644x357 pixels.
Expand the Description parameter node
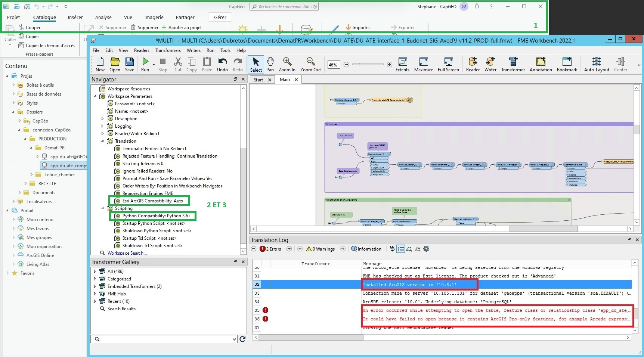coord(102,119)
